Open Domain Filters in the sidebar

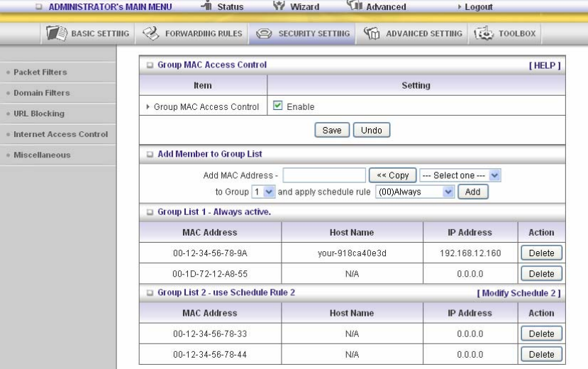click(x=42, y=93)
